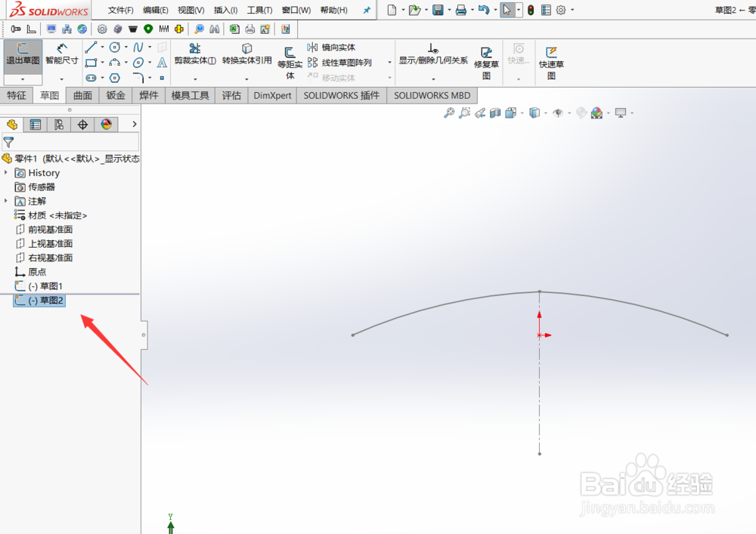Open the Smart Dimension dropdown arrow
The height and width of the screenshot is (534, 756).
tap(62, 79)
